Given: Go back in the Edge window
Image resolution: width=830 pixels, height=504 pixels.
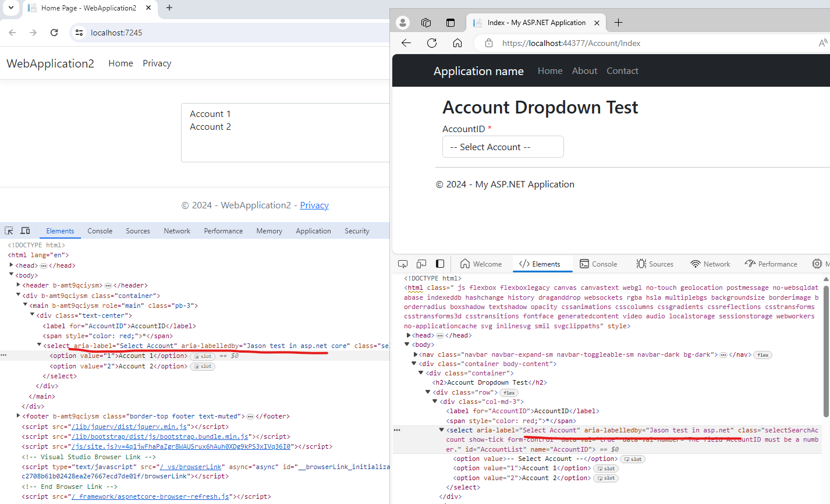Looking at the screenshot, I should 406,43.
